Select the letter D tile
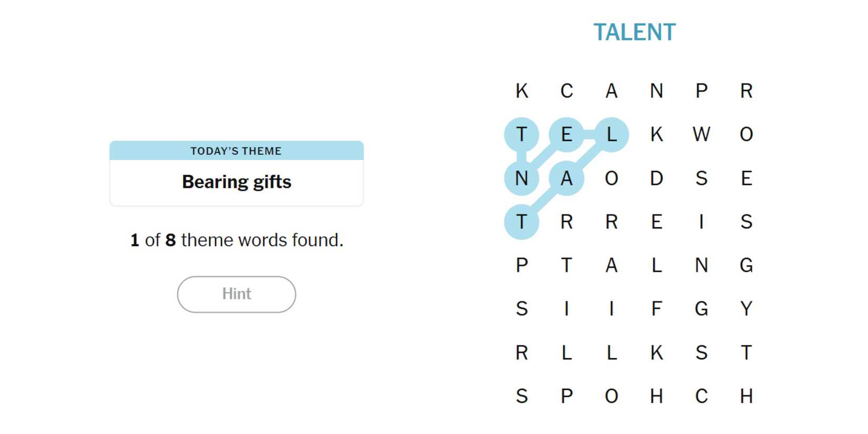 657,178
